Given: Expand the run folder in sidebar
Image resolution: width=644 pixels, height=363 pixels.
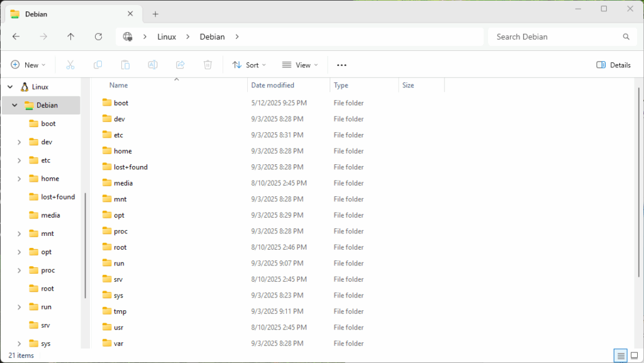Looking at the screenshot, I should click(x=19, y=307).
